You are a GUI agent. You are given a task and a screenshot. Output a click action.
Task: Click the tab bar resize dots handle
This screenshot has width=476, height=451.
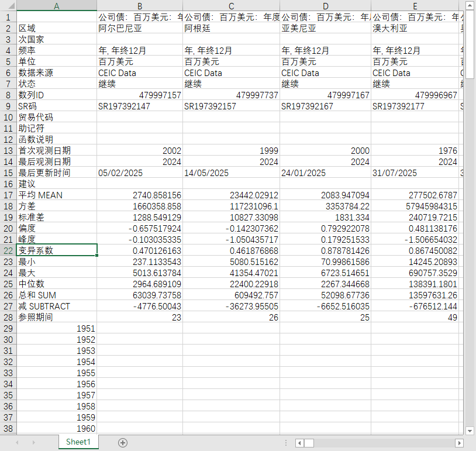pyautogui.click(x=286, y=443)
